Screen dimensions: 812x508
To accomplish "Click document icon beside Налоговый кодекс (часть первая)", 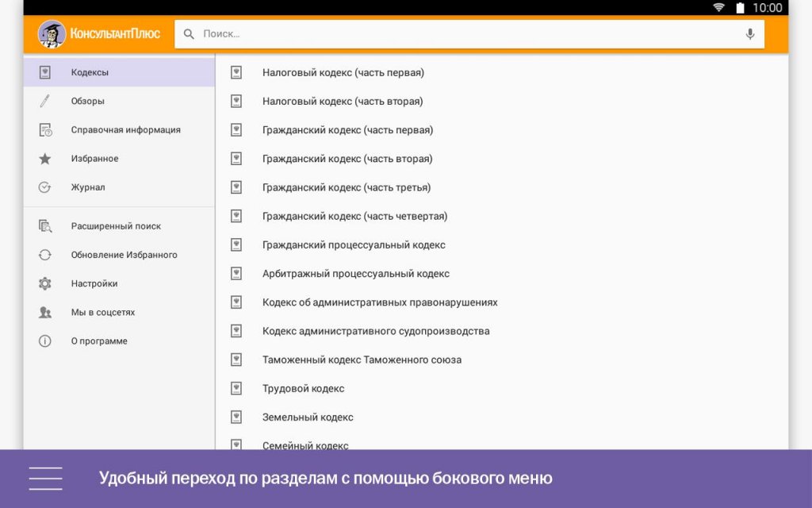I will click(236, 72).
